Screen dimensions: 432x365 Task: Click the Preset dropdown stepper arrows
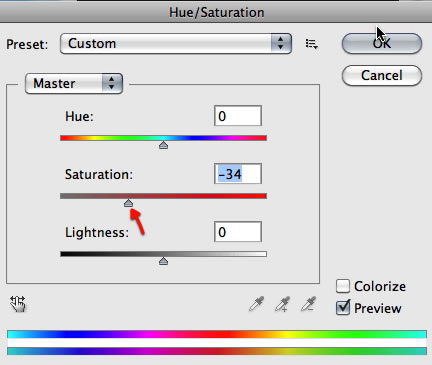(x=281, y=43)
